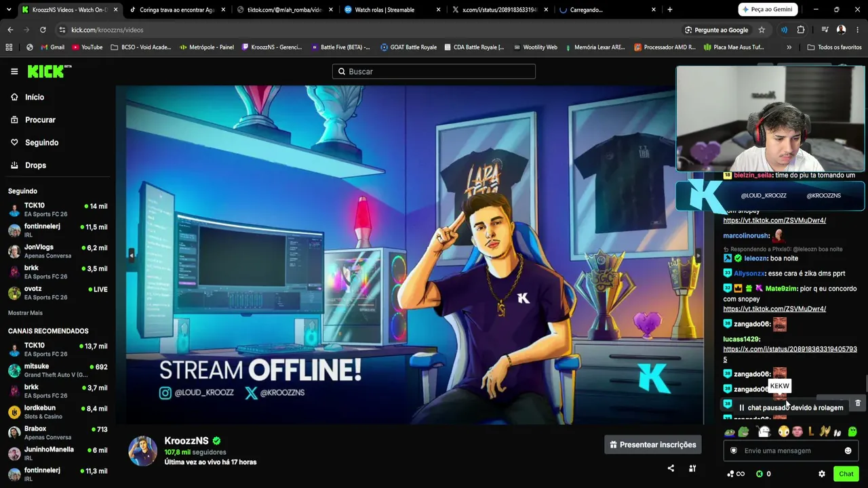Open the Gmail bookmark
868x488 pixels.
pyautogui.click(x=53, y=47)
